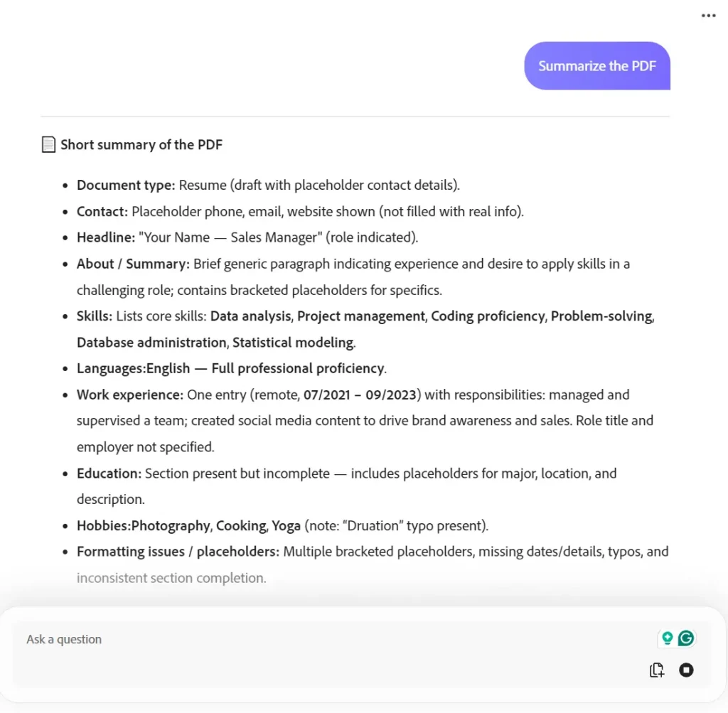Click inside the Ask a question field

(213, 639)
